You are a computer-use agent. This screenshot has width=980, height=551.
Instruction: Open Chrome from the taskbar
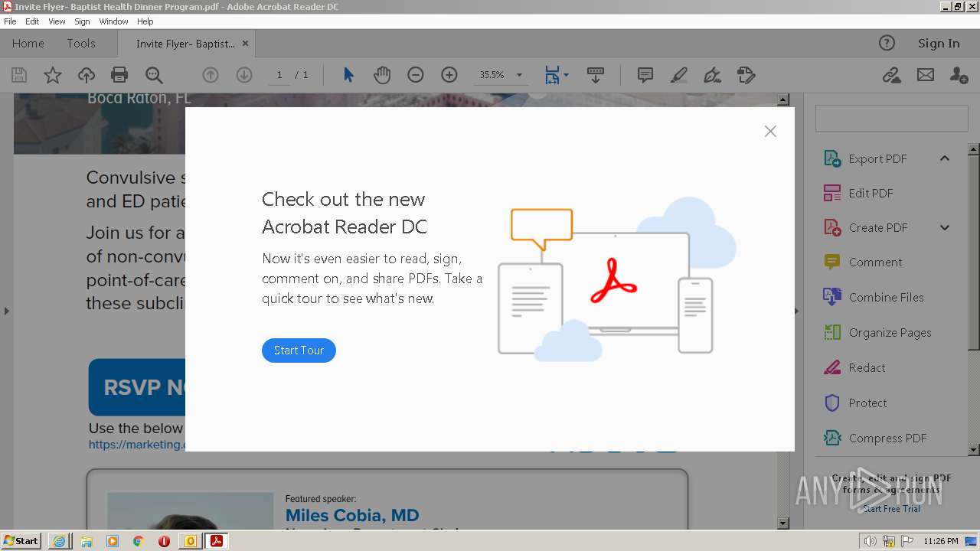point(139,541)
